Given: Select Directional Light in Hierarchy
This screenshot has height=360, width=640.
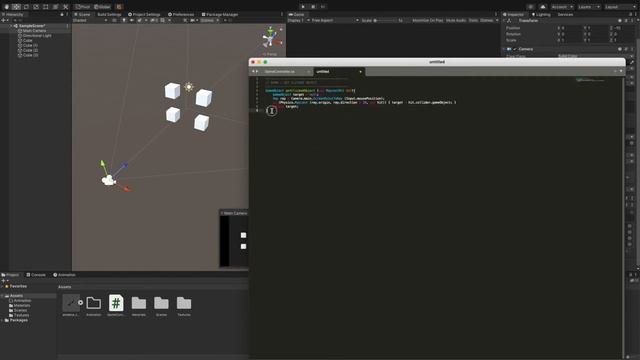Looking at the screenshot, I should pos(37,36).
